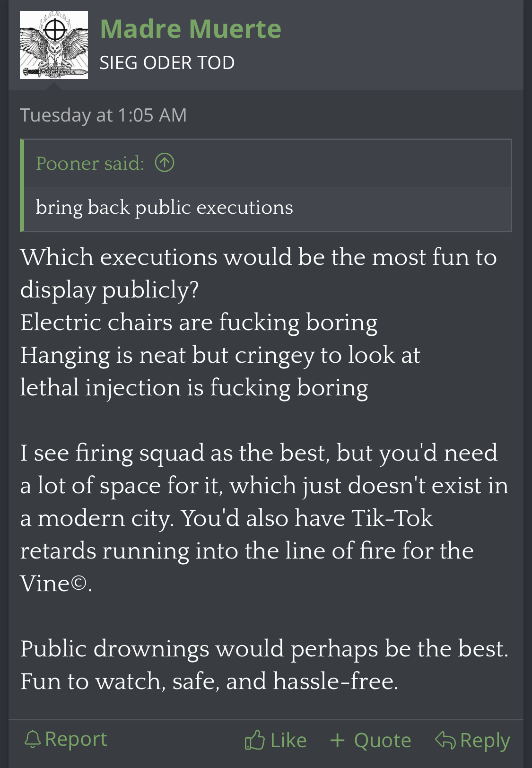Add the post to multi-quote with Quote
532x768 pixels.
coord(383,740)
